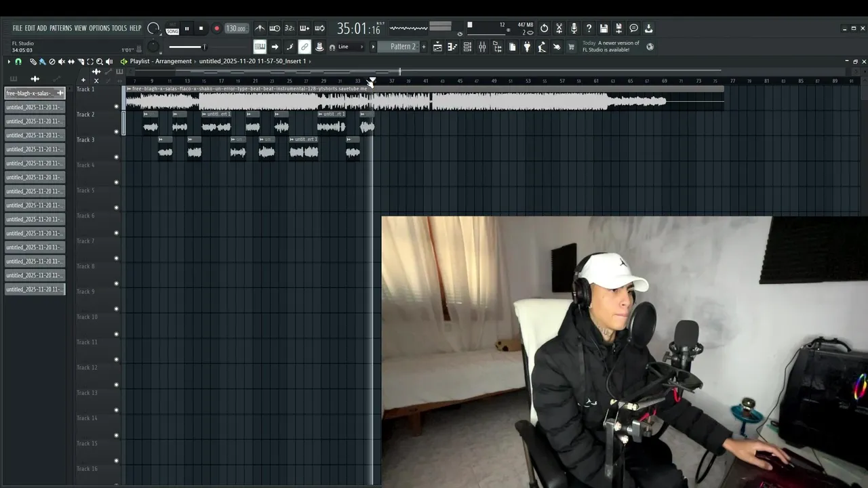This screenshot has width=868, height=488.
Task: Open the HELP menu
Action: click(135, 28)
